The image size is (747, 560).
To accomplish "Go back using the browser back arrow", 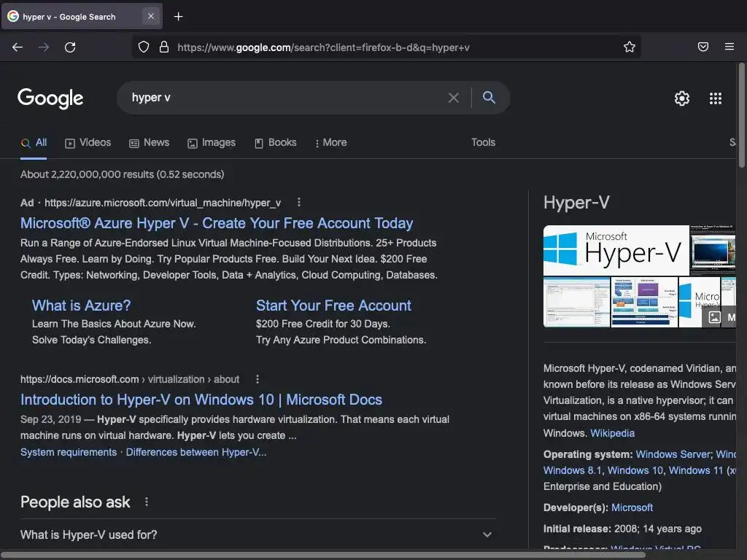I will [x=18, y=47].
